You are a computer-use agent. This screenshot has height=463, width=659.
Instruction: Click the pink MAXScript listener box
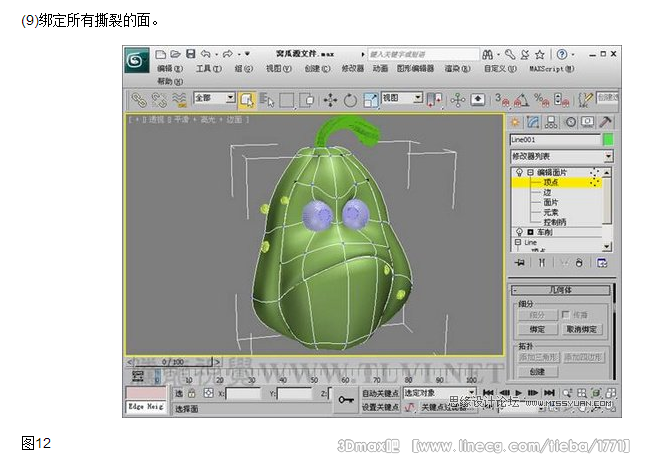[146, 393]
